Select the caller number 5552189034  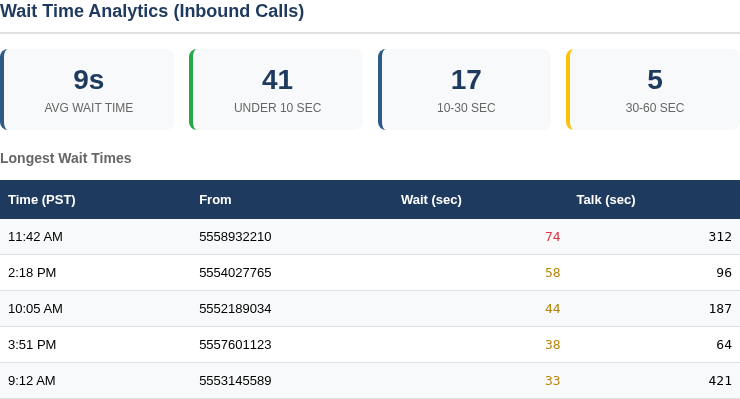point(235,309)
